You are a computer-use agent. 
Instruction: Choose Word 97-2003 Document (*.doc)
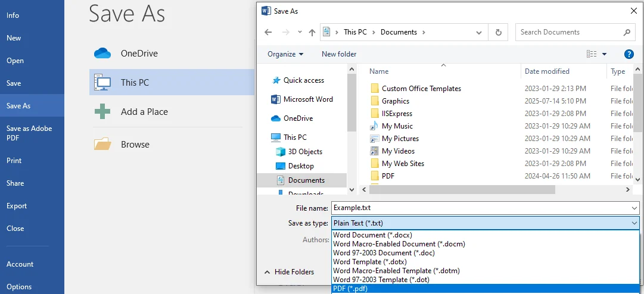click(x=485, y=253)
